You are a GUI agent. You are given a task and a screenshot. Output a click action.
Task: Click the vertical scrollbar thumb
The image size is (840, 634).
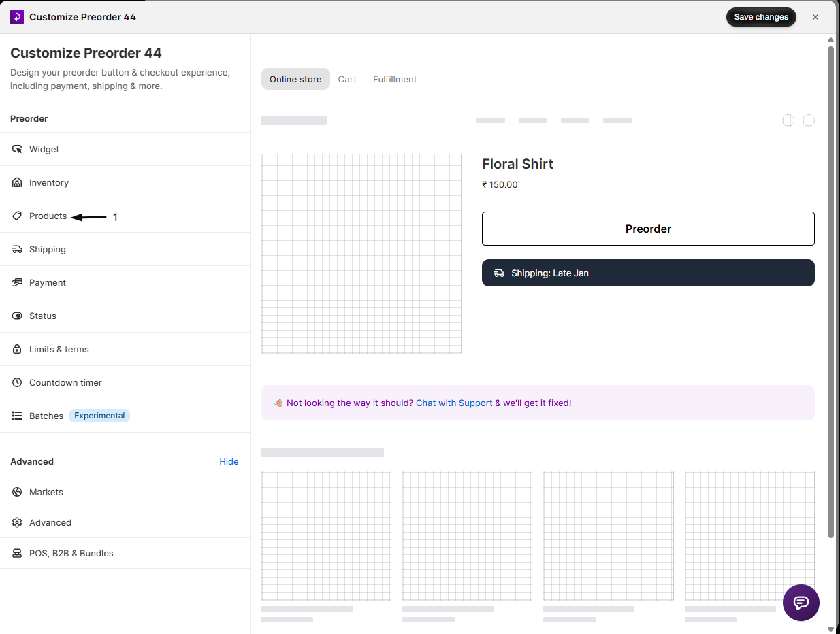830,291
